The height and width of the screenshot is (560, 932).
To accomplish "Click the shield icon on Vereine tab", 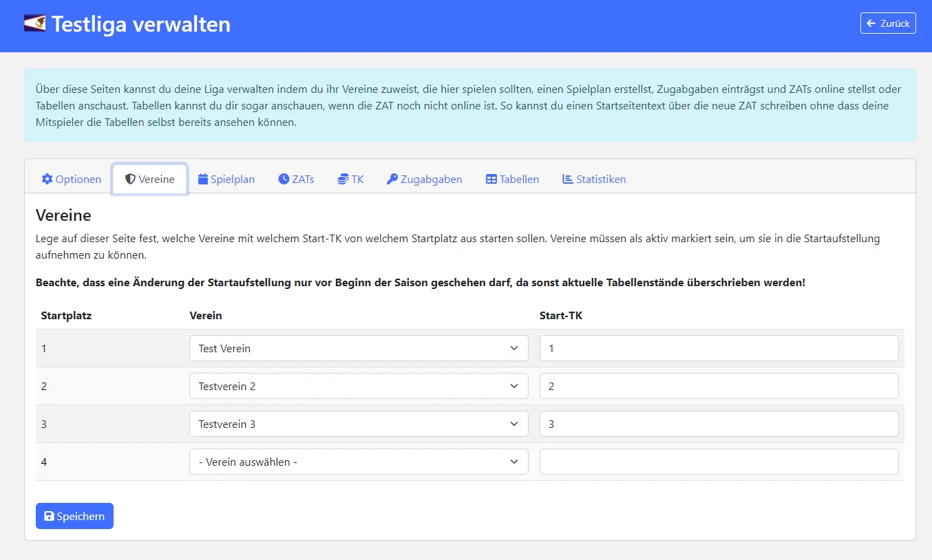I will [130, 179].
